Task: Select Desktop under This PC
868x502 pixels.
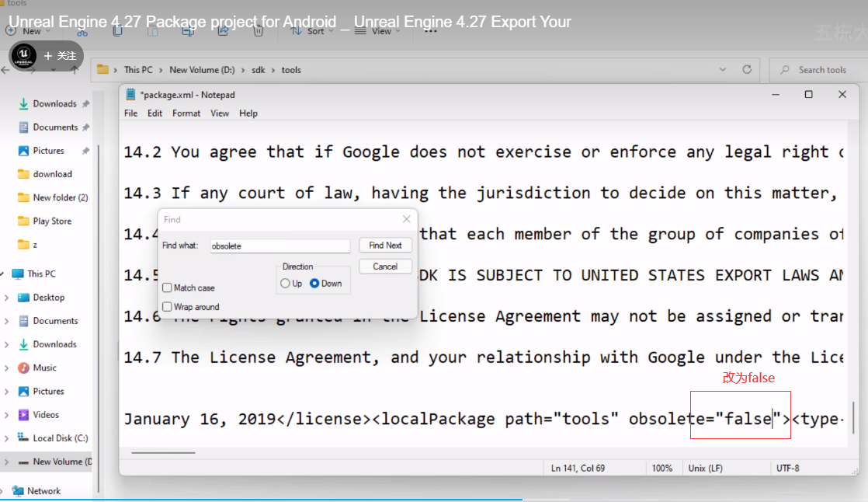Action: point(41,297)
